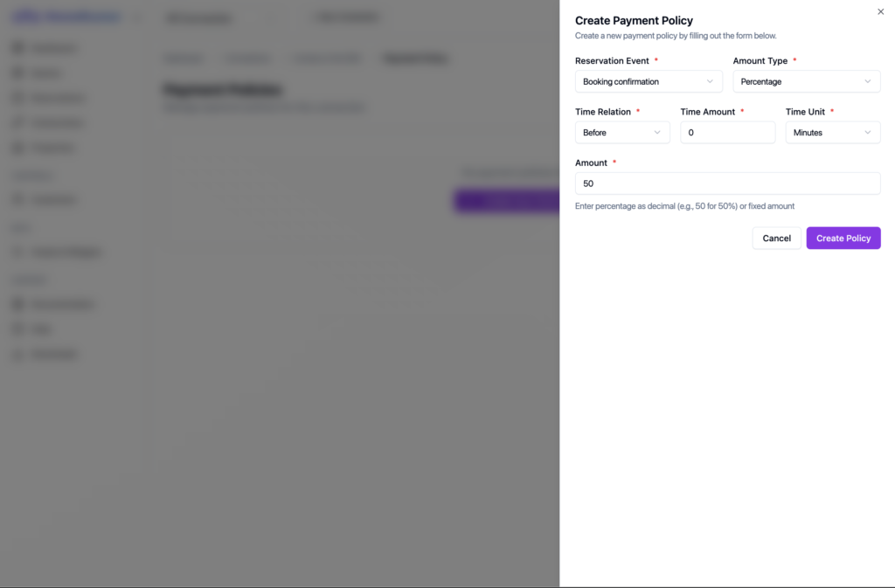Image resolution: width=895 pixels, height=588 pixels.
Task: Click the Create Payment Policy heading
Action: coord(634,21)
